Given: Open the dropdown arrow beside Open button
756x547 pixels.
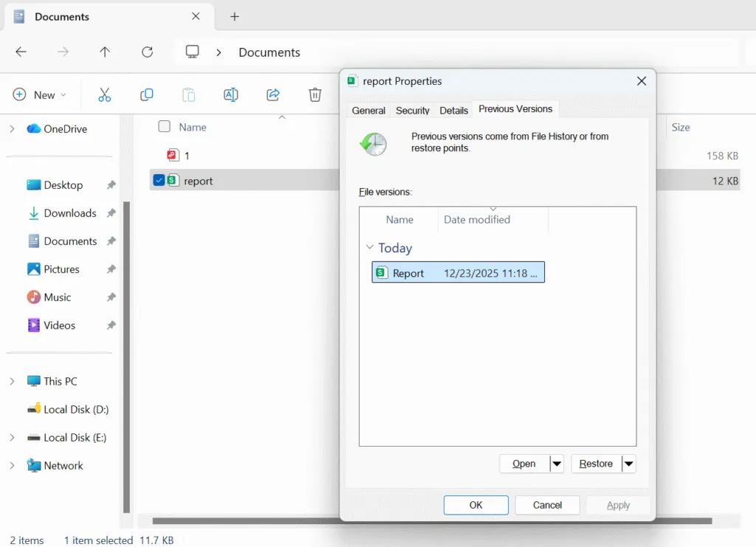Looking at the screenshot, I should [x=557, y=464].
